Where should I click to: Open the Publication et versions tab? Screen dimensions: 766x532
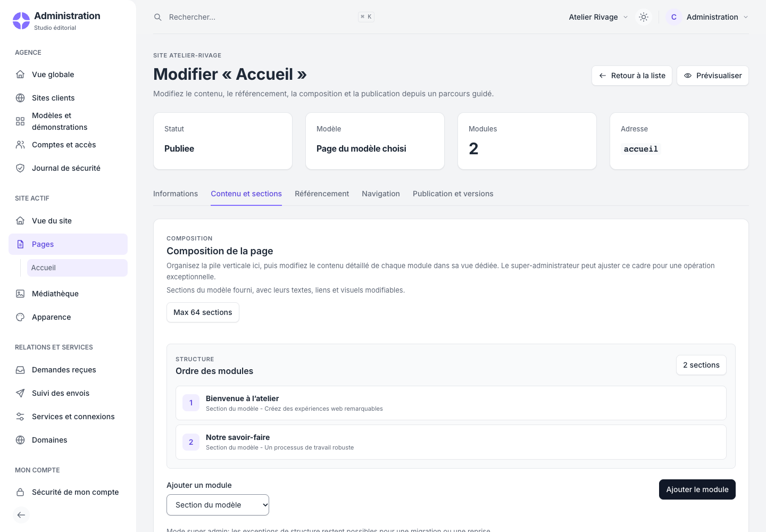pos(453,194)
